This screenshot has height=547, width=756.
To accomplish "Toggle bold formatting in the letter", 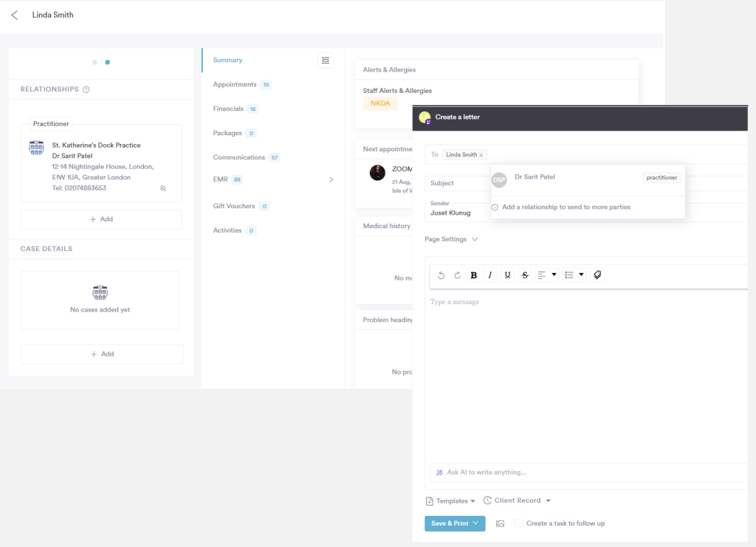I will (x=473, y=275).
